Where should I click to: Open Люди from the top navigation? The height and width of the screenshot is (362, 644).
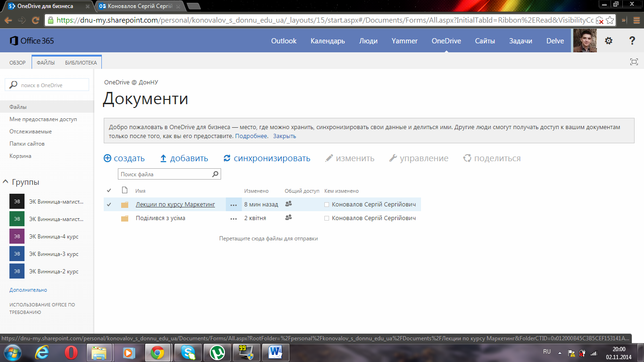[x=368, y=41]
